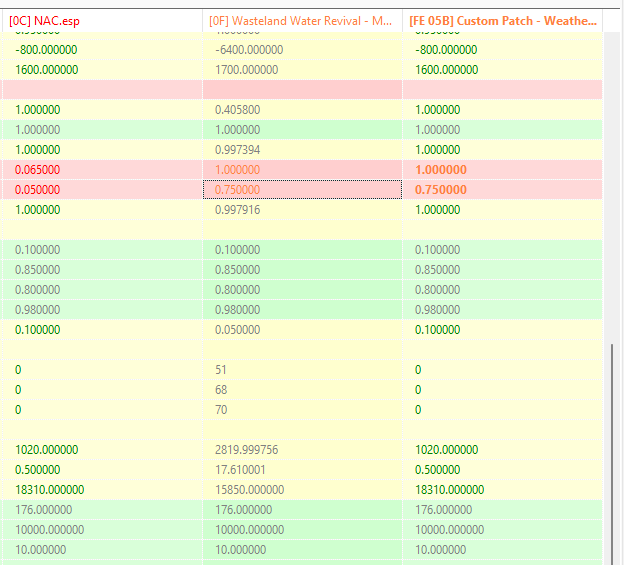Screen dimensions: 624x565
Task: Select the 2819.999756 cell
Action: (302, 450)
